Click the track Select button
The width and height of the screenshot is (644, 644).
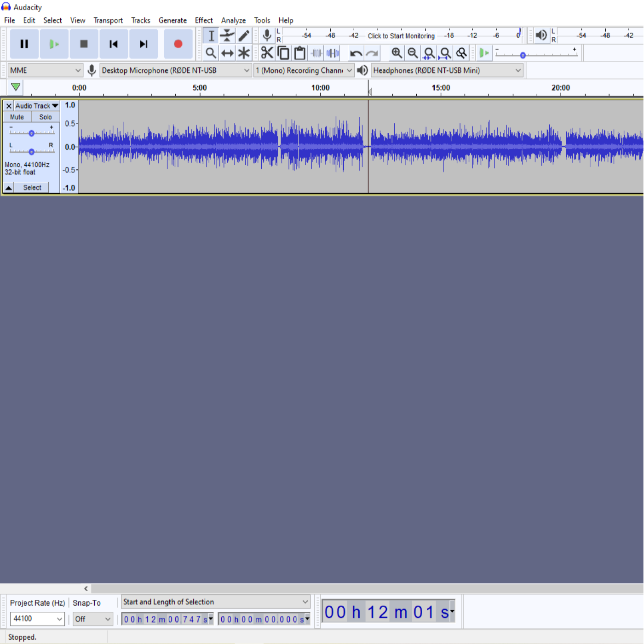32,188
